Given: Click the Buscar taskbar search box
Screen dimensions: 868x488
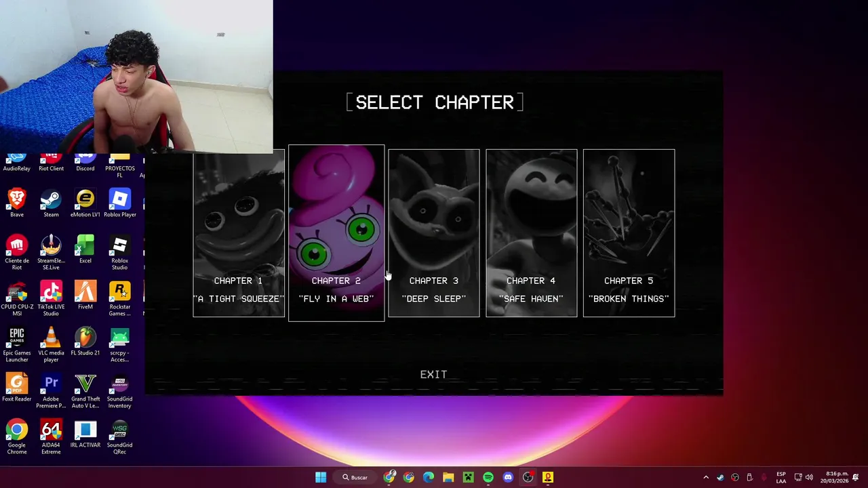Looking at the screenshot, I should click(x=355, y=477).
